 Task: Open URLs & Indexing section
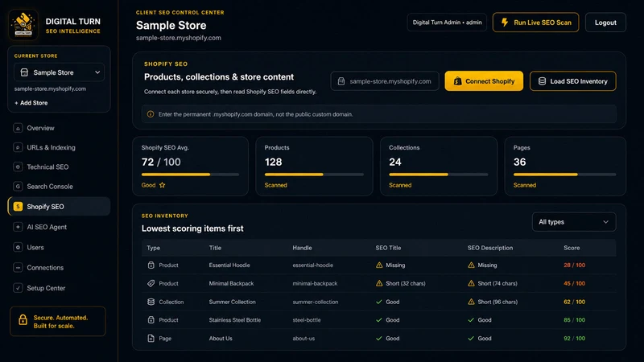pyautogui.click(x=59, y=147)
